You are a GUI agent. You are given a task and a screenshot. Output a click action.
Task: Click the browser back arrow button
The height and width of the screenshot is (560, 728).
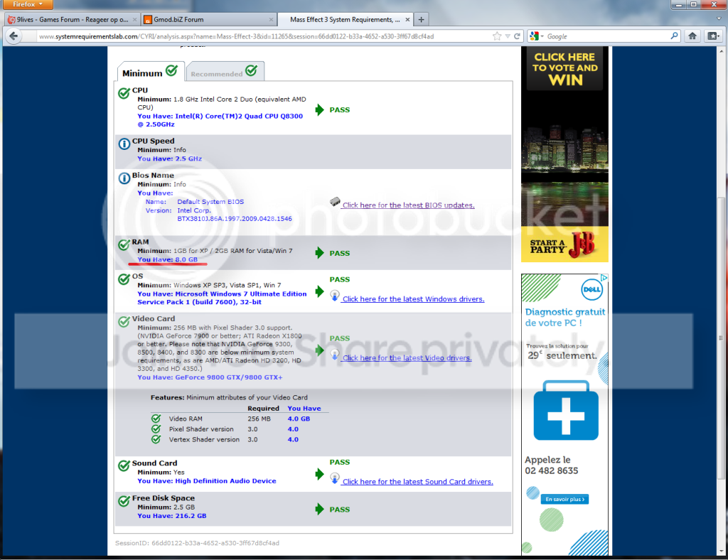tap(14, 36)
